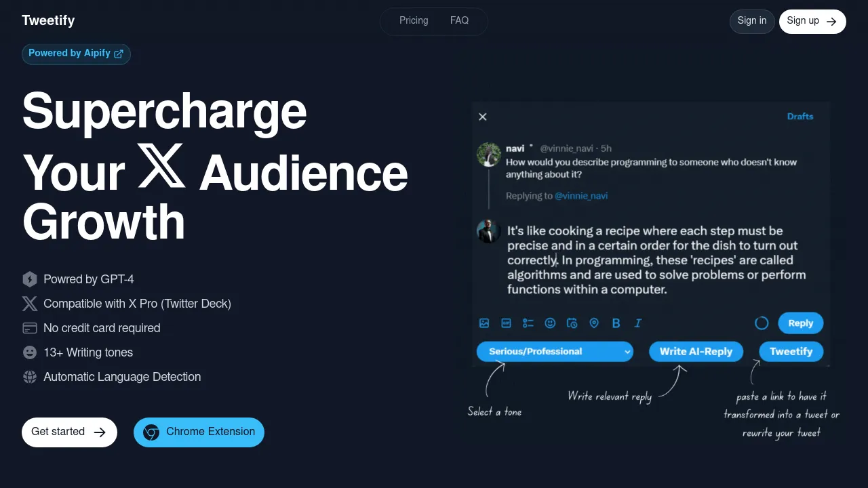Open the FAQ section

(459, 20)
